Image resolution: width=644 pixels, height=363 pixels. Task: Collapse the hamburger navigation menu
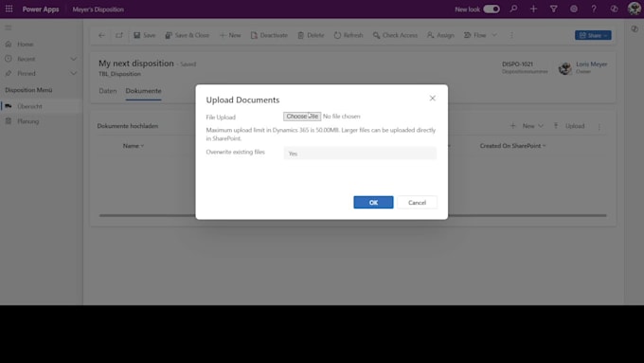9,27
